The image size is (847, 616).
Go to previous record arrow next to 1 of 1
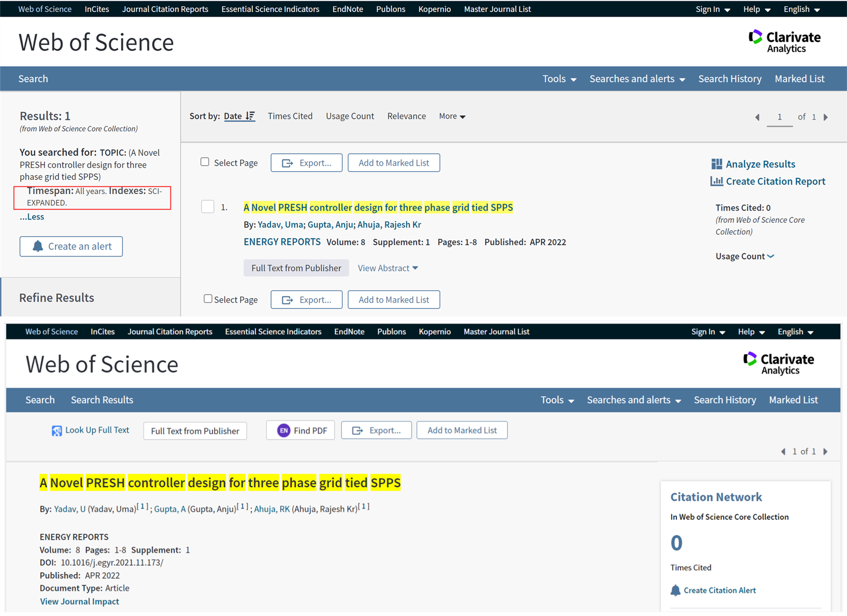point(783,452)
